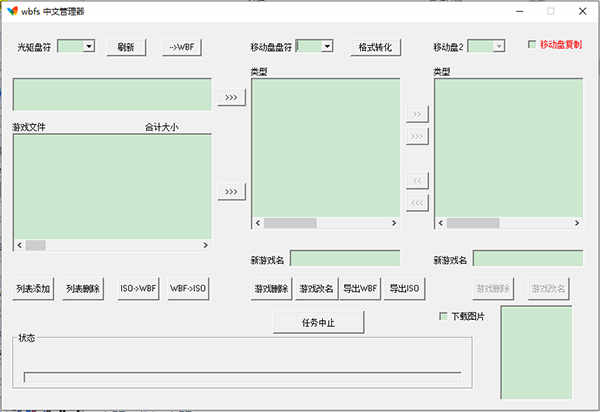The image size is (600, 412).
Task: Open the 移动盘2 drive dropdown
Action: click(x=499, y=46)
